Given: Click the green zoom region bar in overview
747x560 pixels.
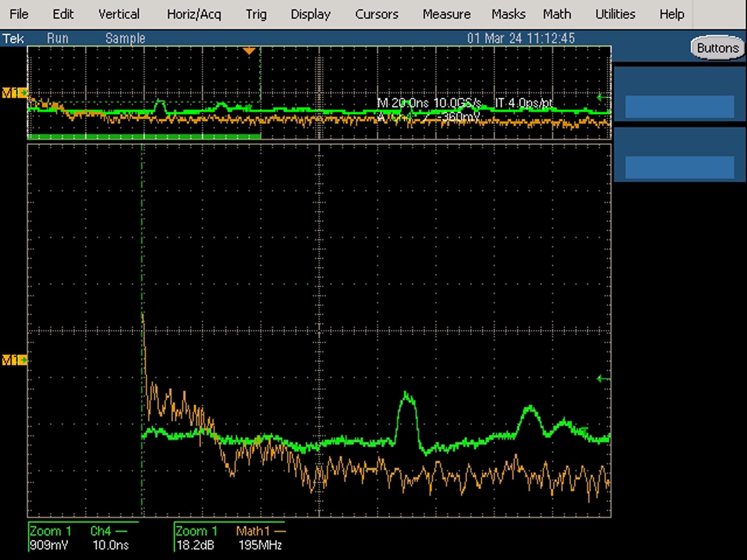Looking at the screenshot, I should click(144, 136).
